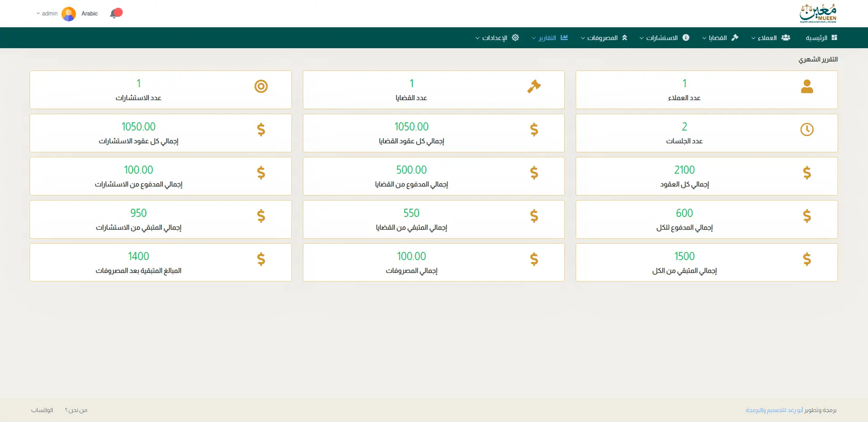Click the admin user avatar
The width and height of the screenshot is (868, 422).
69,14
